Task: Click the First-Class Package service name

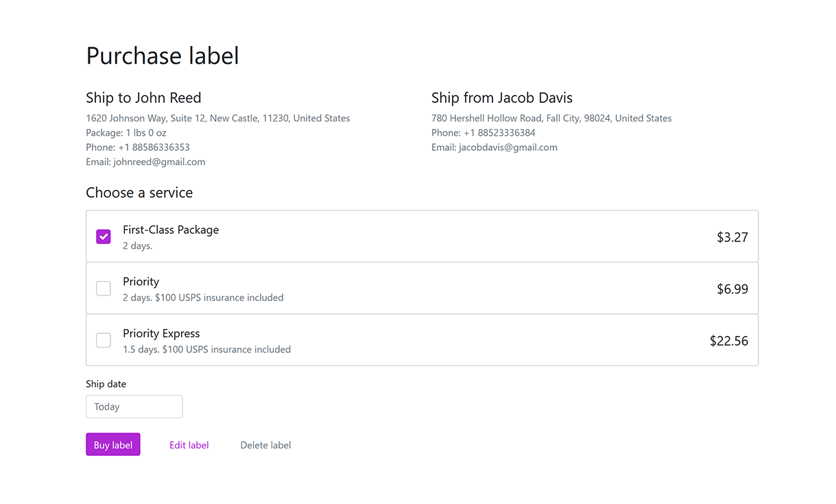Action: [x=171, y=230]
